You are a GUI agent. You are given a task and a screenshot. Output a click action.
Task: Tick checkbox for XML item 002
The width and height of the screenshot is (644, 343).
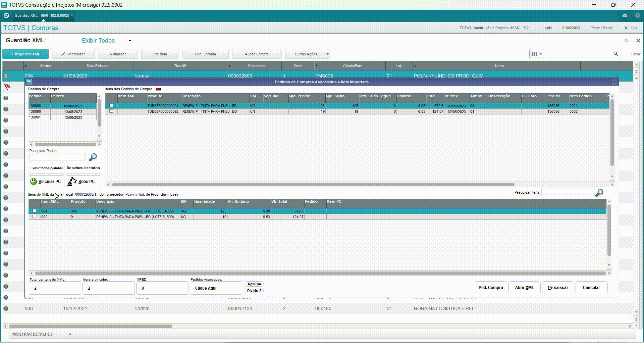coord(34,216)
